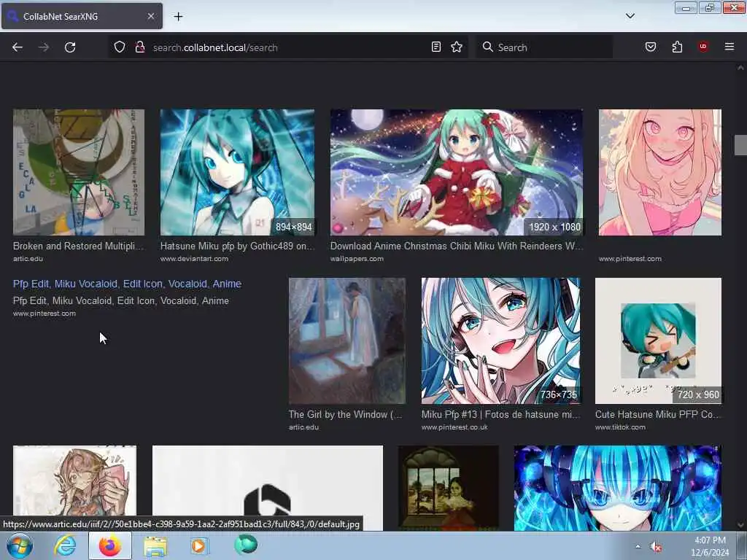Open the Pocket save icon
Viewport: 747px width, 560px height.
click(651, 47)
